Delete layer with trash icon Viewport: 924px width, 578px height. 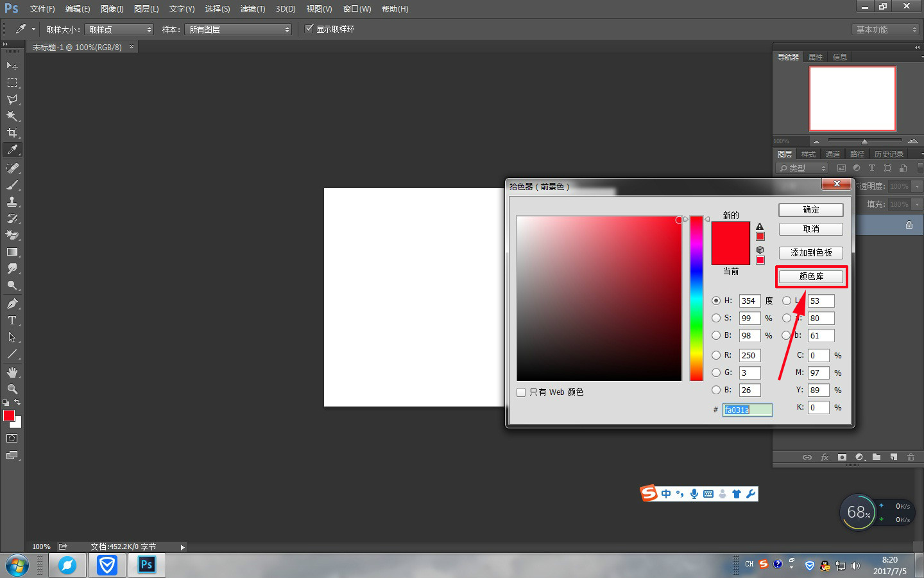click(911, 457)
